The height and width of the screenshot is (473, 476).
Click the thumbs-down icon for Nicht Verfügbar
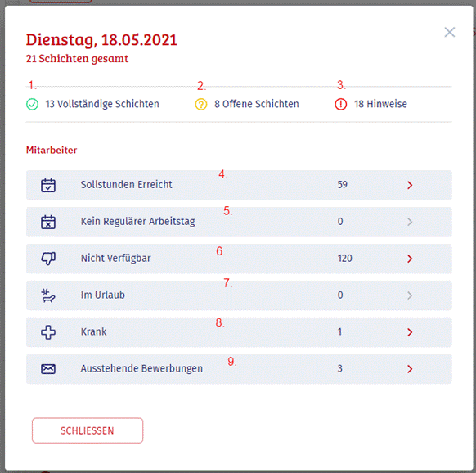click(48, 259)
